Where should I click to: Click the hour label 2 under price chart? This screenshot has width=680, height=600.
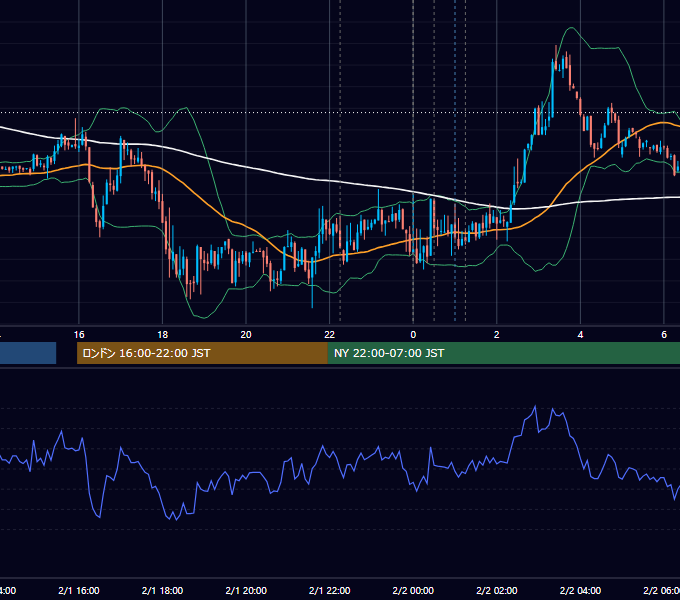497,335
